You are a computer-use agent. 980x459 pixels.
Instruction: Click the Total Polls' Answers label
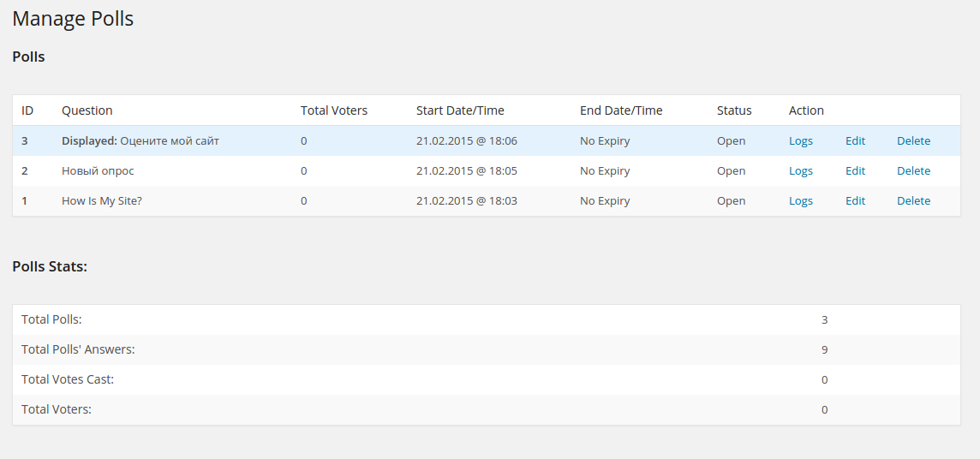pyautogui.click(x=78, y=349)
